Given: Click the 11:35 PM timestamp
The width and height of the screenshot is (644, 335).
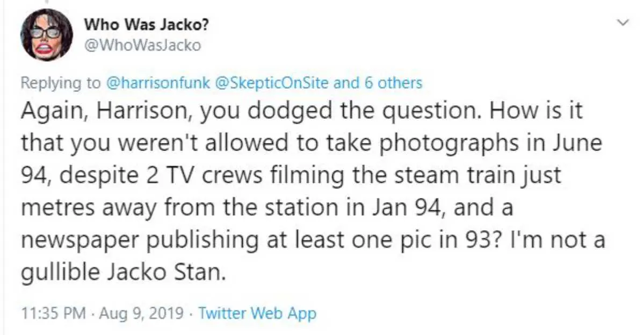Looking at the screenshot, I should tap(51, 313).
